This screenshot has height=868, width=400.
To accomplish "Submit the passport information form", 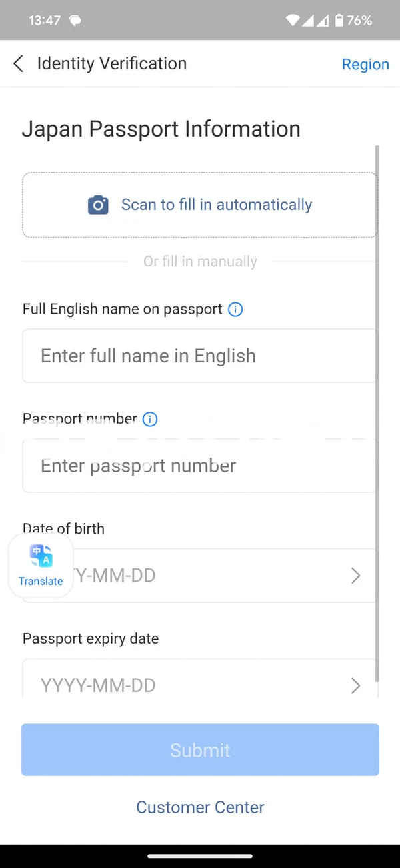I will pyautogui.click(x=200, y=750).
